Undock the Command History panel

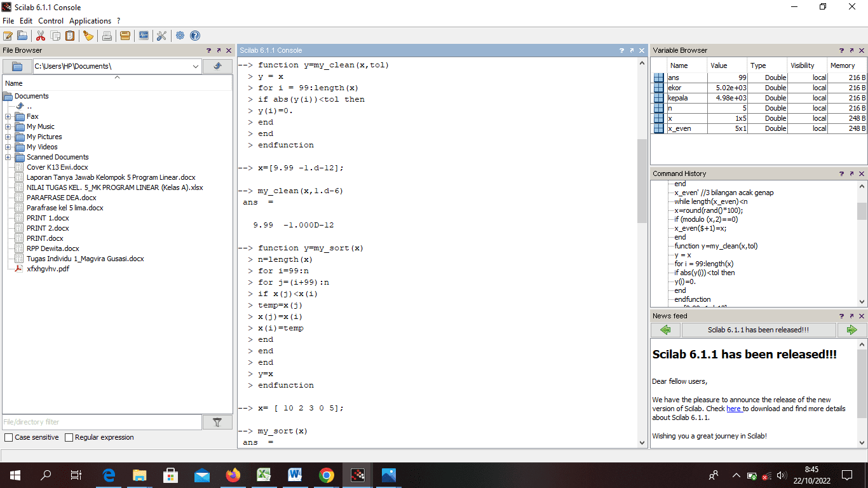(852, 173)
